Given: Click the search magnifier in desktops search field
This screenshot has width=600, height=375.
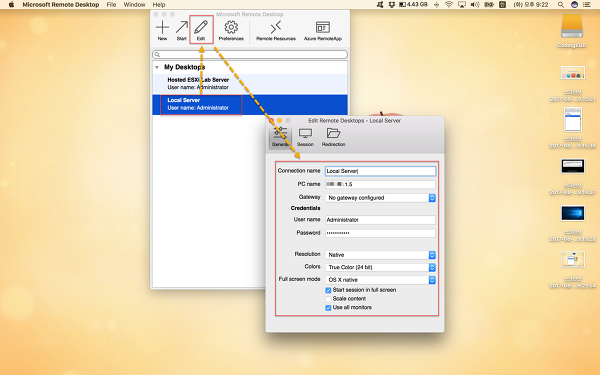Looking at the screenshot, I should (157, 55).
